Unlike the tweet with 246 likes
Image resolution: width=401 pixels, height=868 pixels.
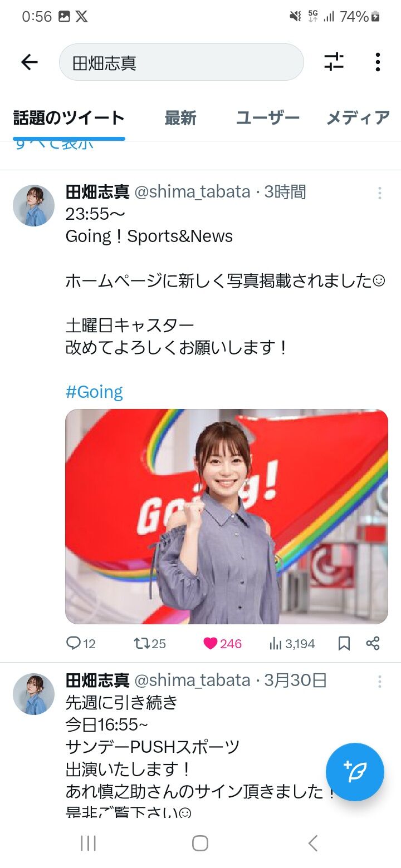click(222, 644)
